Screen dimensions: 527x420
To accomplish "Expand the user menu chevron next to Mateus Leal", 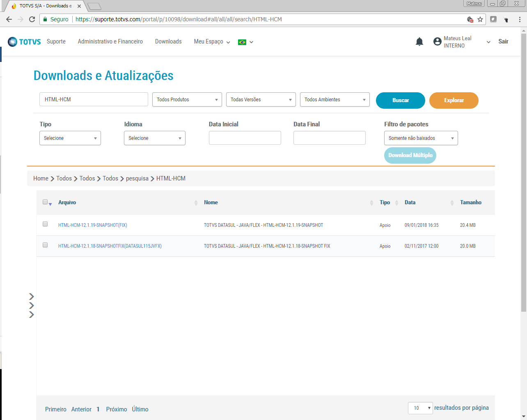I will coord(488,42).
